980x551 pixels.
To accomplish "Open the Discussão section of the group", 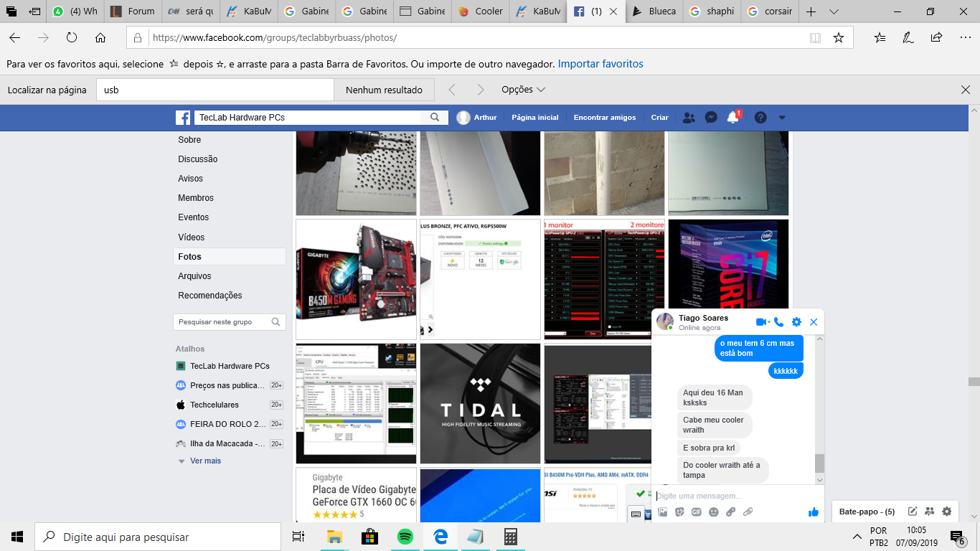I will coord(198,159).
